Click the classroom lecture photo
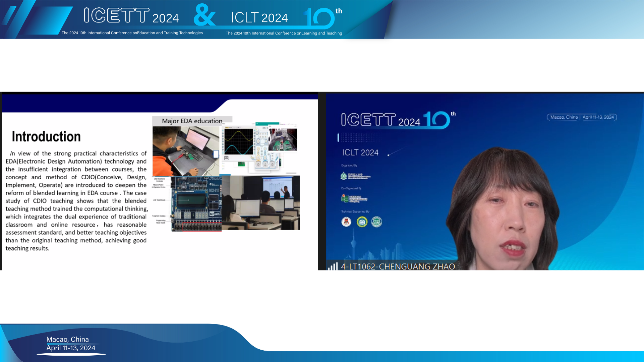 (261, 203)
